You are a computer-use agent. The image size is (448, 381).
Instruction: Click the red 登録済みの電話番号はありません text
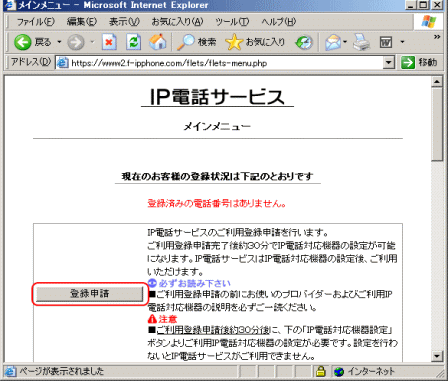point(217,203)
